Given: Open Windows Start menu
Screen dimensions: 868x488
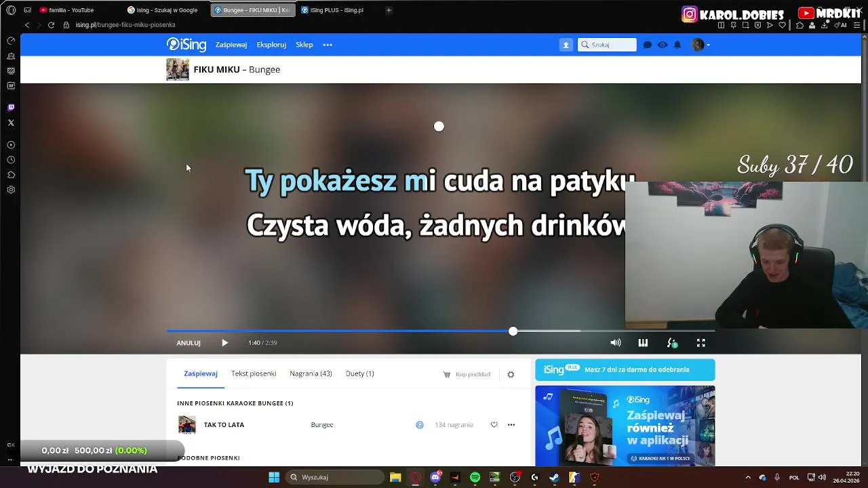Looking at the screenshot, I should 274,477.
